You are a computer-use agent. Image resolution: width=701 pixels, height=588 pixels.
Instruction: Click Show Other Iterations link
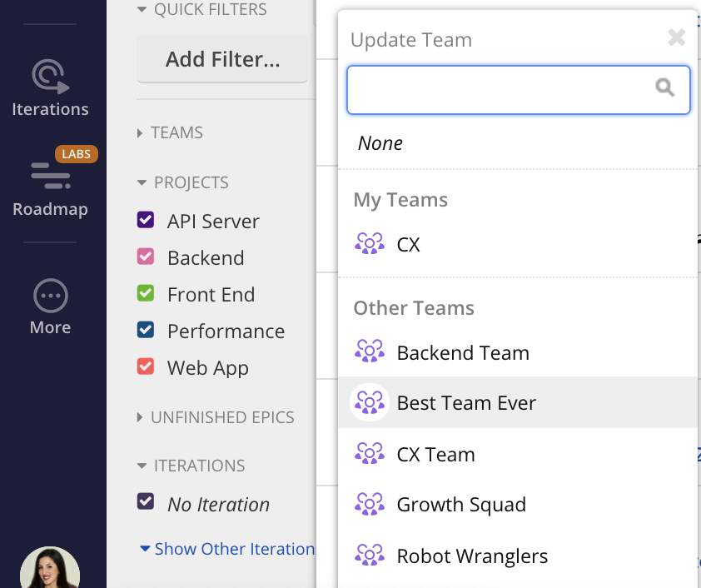(227, 549)
